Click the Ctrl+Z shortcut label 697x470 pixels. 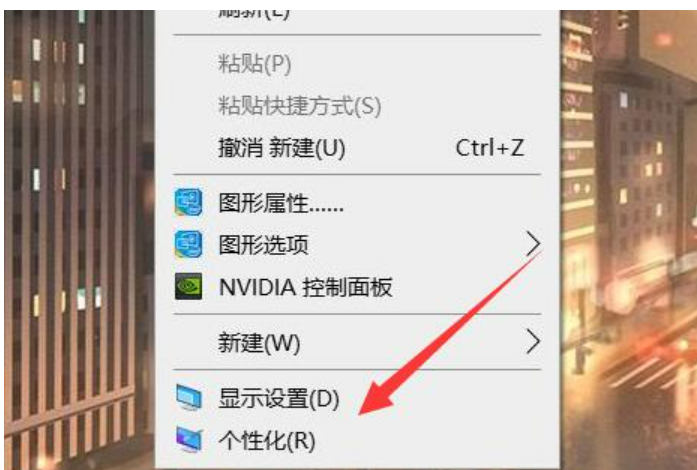490,148
